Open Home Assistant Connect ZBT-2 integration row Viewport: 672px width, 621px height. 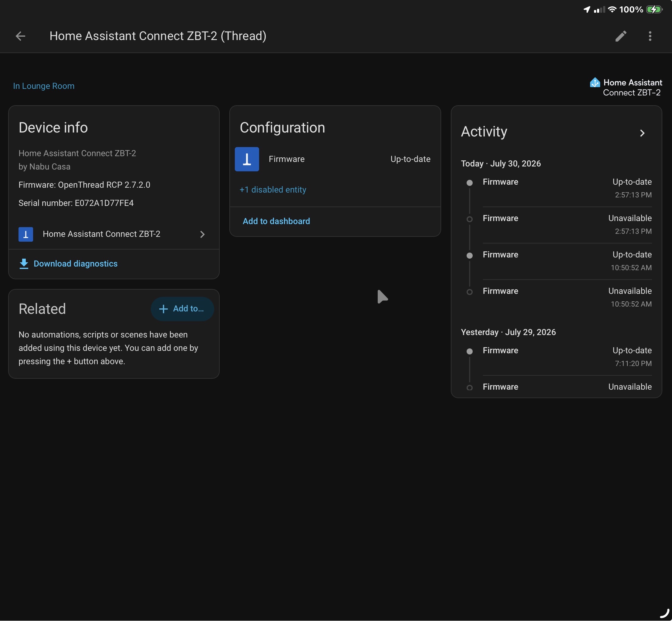tap(114, 234)
